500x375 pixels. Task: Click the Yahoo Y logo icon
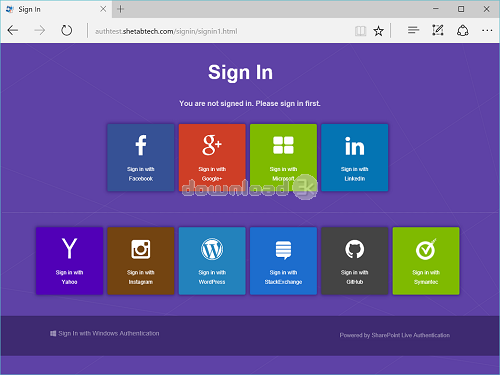tap(69, 248)
